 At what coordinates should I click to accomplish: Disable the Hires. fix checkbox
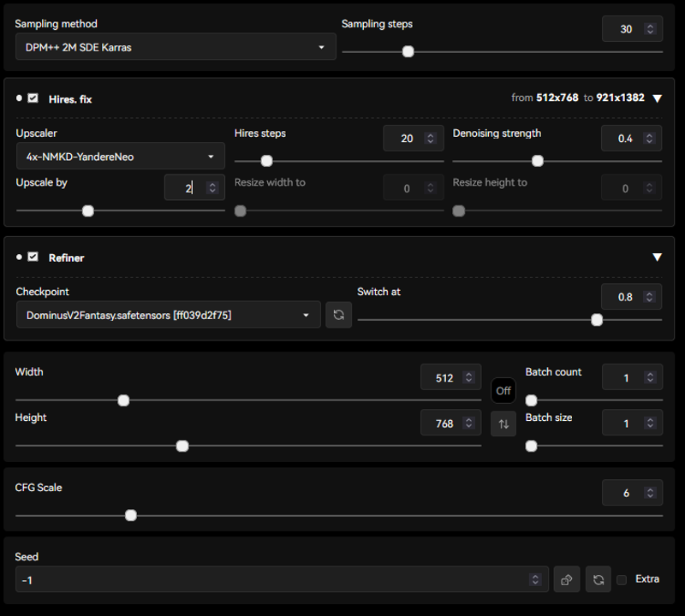[x=33, y=98]
